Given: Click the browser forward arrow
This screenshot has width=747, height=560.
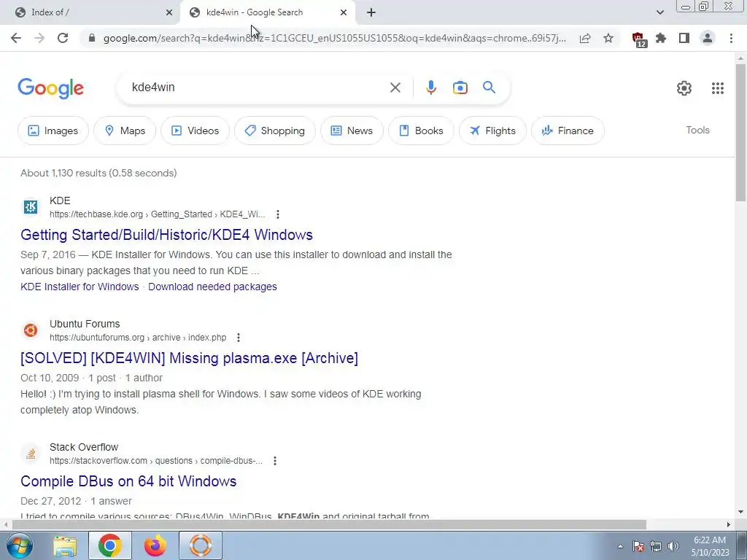Looking at the screenshot, I should 39,38.
